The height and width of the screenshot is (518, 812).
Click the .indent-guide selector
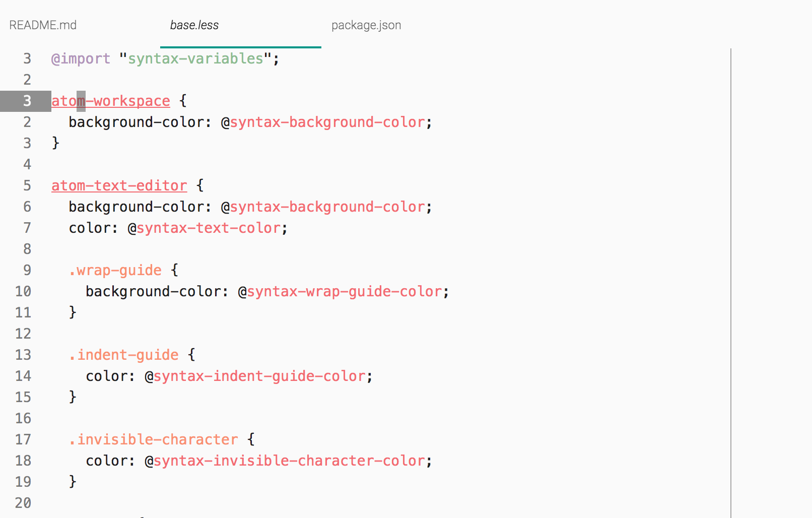click(x=124, y=355)
